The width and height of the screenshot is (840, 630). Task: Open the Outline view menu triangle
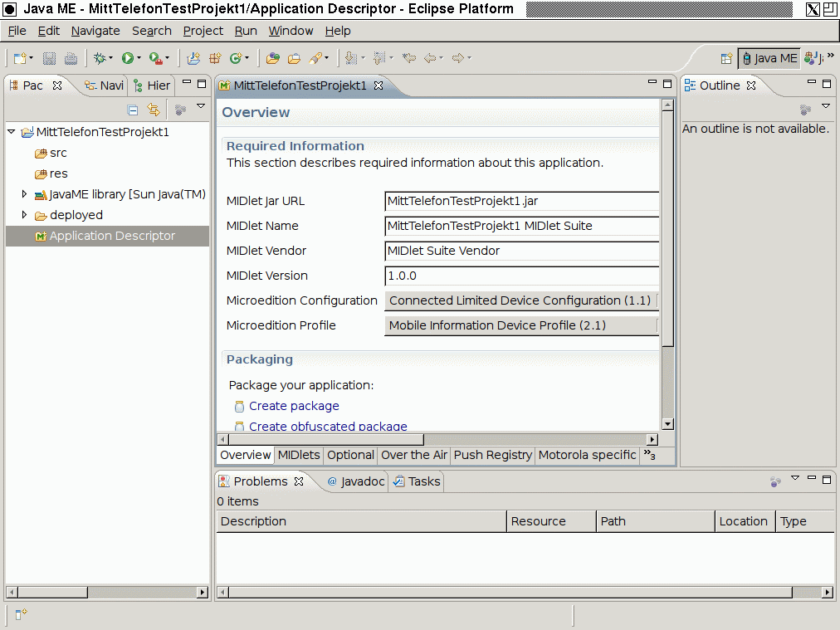tap(826, 106)
